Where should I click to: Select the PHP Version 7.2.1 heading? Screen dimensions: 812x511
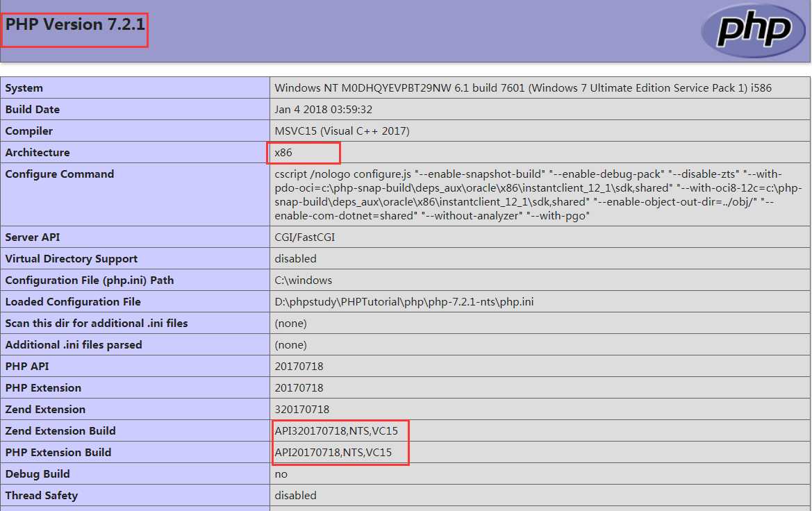click(75, 24)
